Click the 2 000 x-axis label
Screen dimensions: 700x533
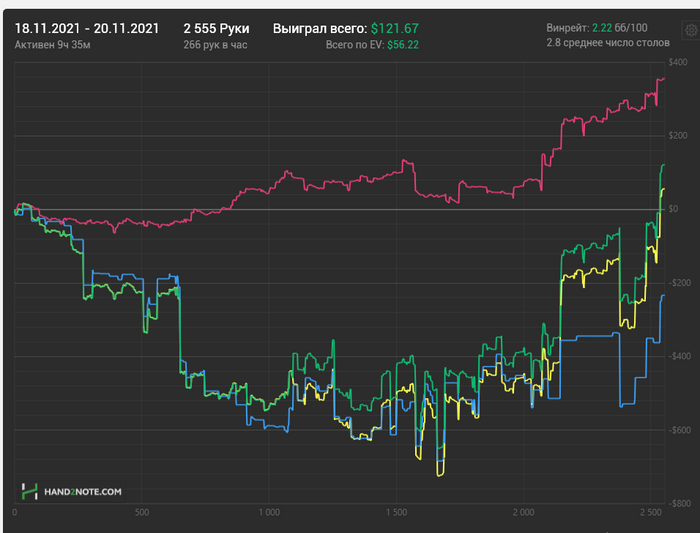click(x=523, y=512)
